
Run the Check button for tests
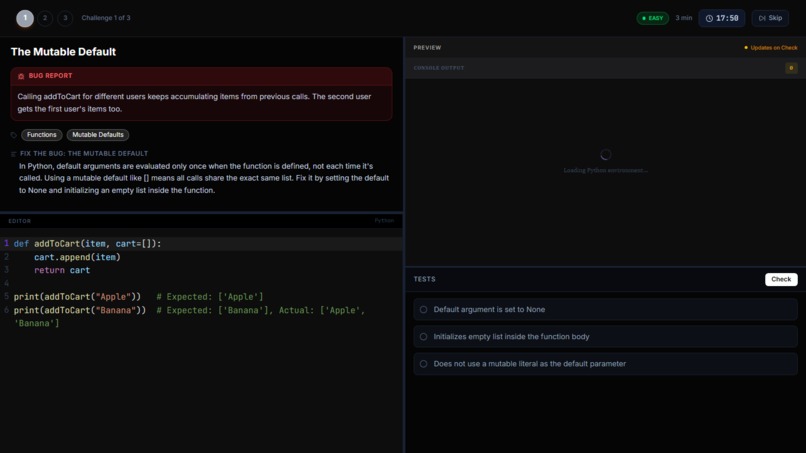pyautogui.click(x=781, y=279)
